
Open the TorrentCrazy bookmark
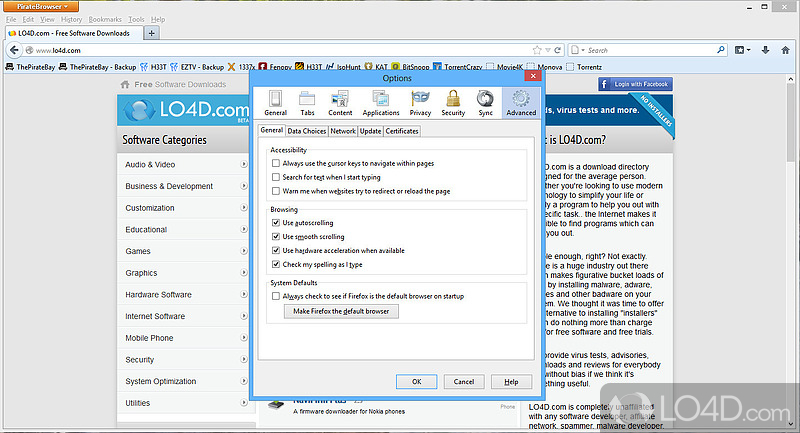pyautogui.click(x=458, y=67)
